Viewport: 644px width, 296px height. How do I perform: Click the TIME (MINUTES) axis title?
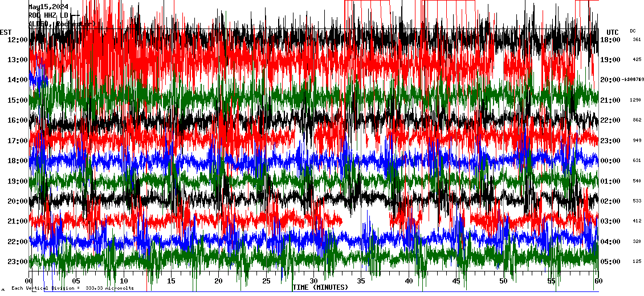pos(320,287)
